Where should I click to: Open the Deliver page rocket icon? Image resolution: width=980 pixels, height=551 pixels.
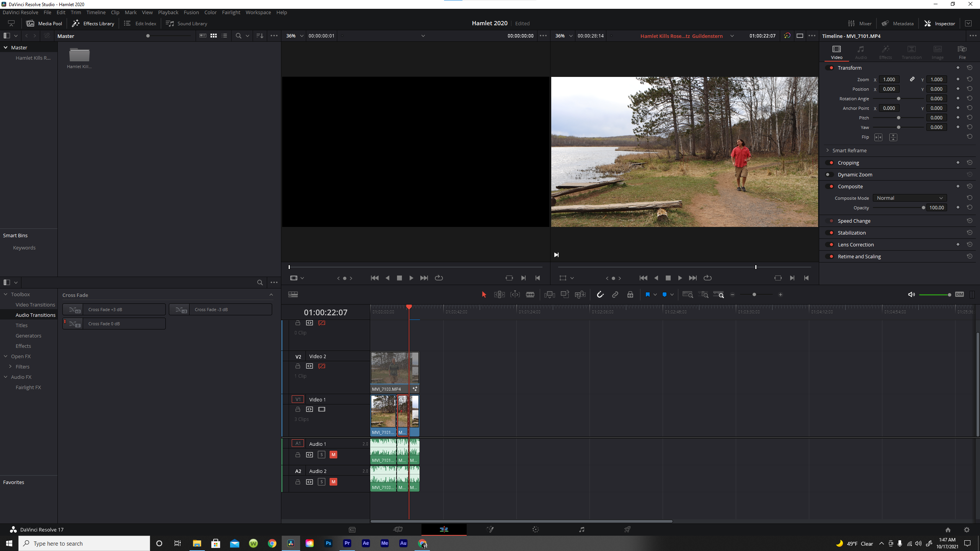point(627,530)
